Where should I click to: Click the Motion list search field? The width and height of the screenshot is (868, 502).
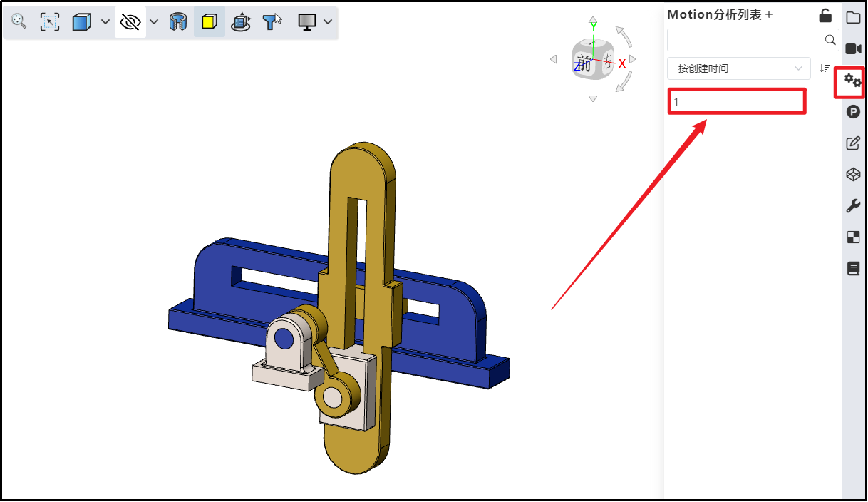pyautogui.click(x=745, y=40)
